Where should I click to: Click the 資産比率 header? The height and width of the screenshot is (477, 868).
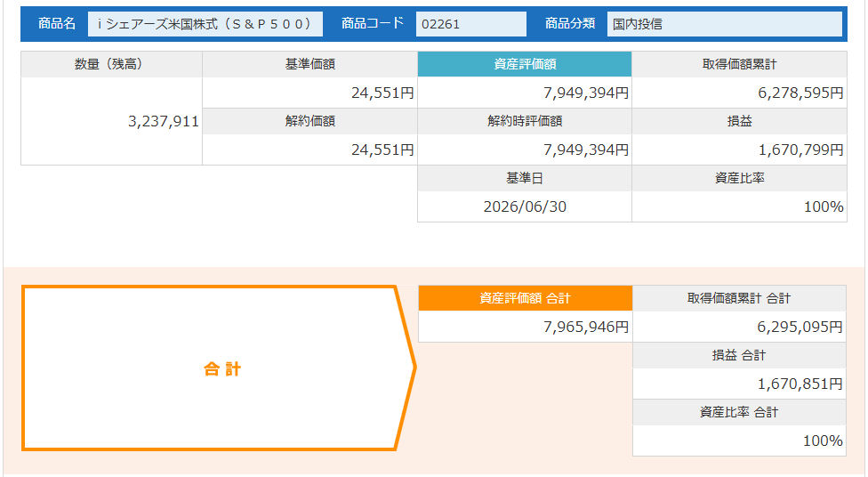click(740, 178)
